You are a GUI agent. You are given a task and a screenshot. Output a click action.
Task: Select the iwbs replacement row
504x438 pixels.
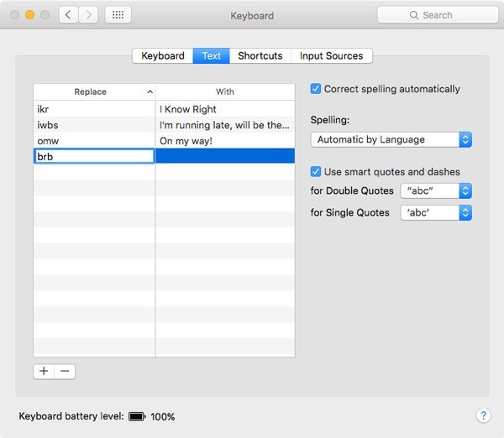point(164,124)
